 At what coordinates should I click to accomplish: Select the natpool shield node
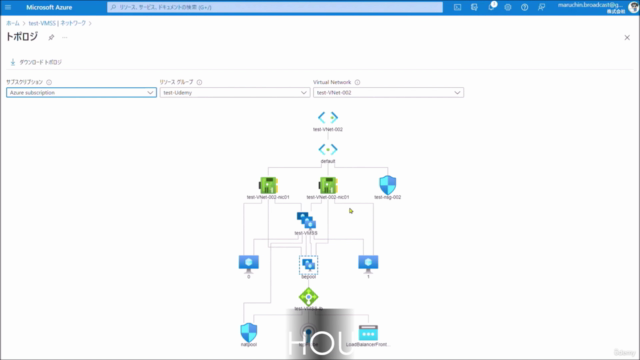[249, 333]
